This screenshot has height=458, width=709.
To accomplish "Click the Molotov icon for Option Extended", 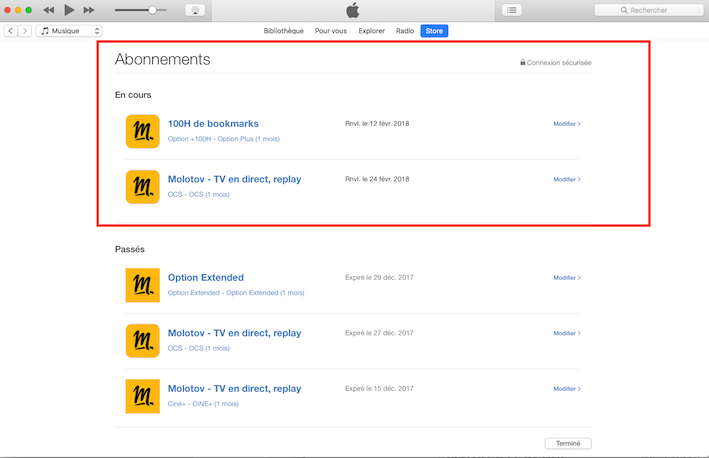I will pos(142,285).
